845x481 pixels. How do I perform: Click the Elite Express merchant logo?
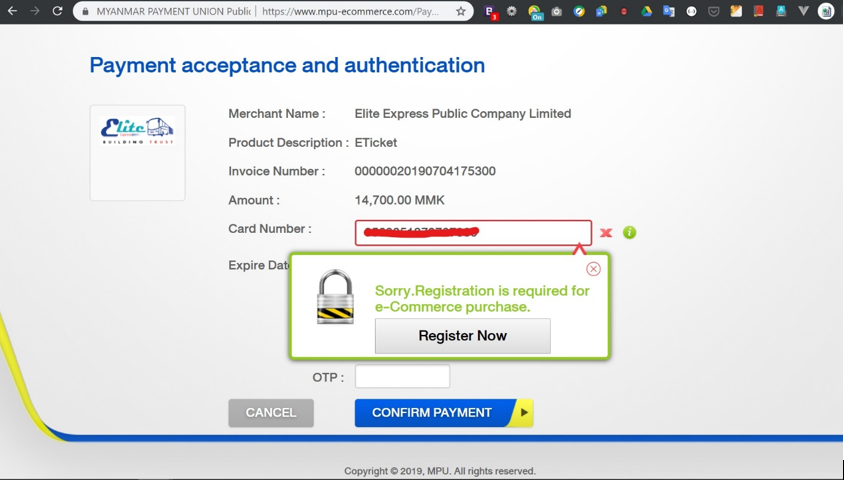coord(137,131)
